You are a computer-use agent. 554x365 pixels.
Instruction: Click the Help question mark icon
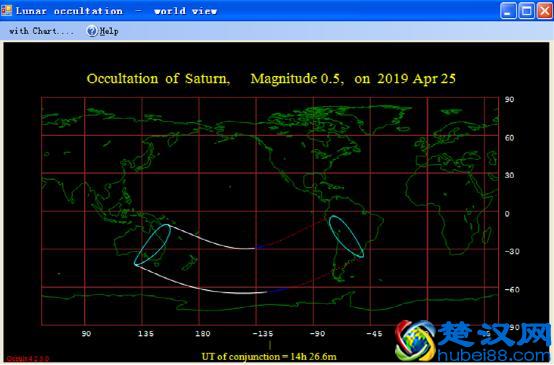[92, 31]
